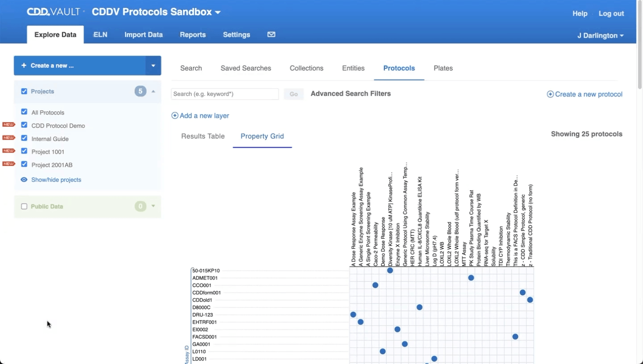Switch to the Results Table tab

(x=203, y=136)
